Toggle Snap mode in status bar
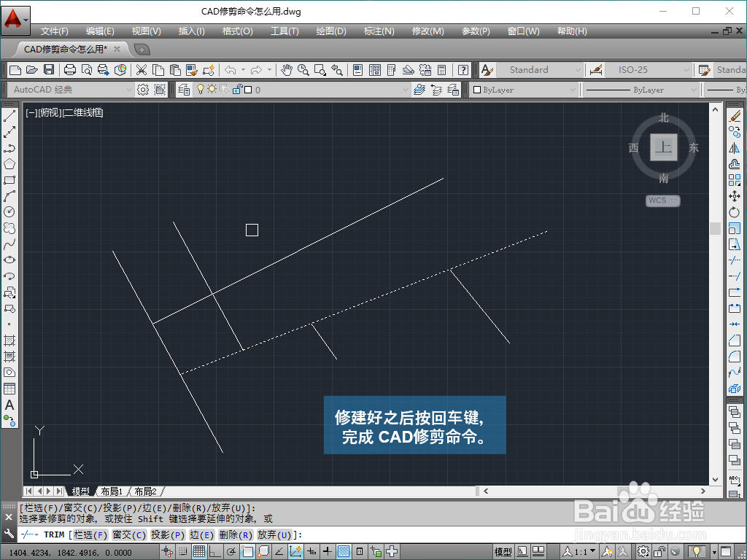 183,552
